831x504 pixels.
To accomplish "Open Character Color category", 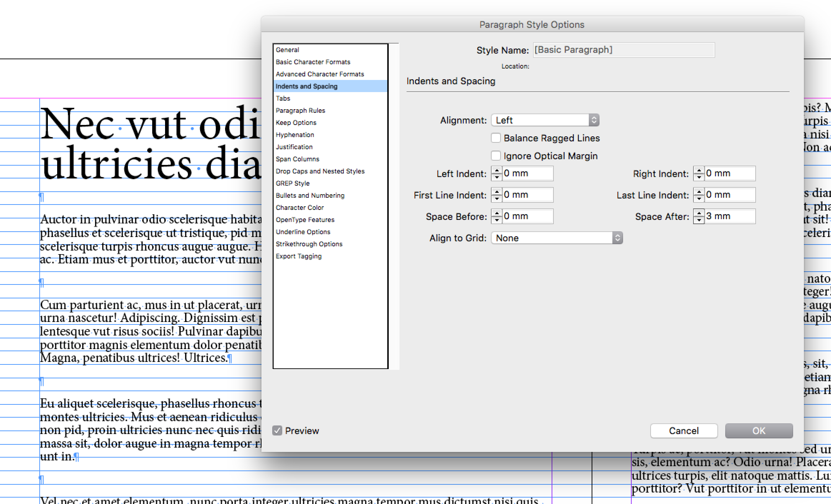I will point(330,208).
